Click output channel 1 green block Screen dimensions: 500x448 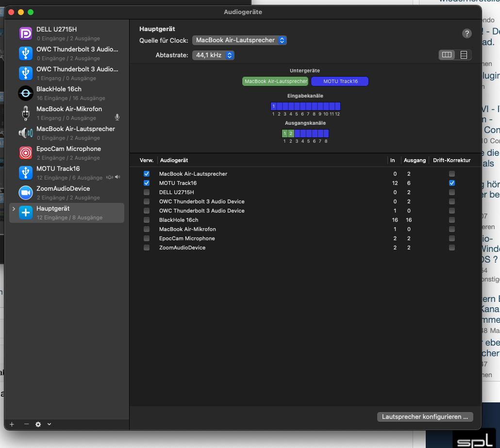(x=285, y=133)
